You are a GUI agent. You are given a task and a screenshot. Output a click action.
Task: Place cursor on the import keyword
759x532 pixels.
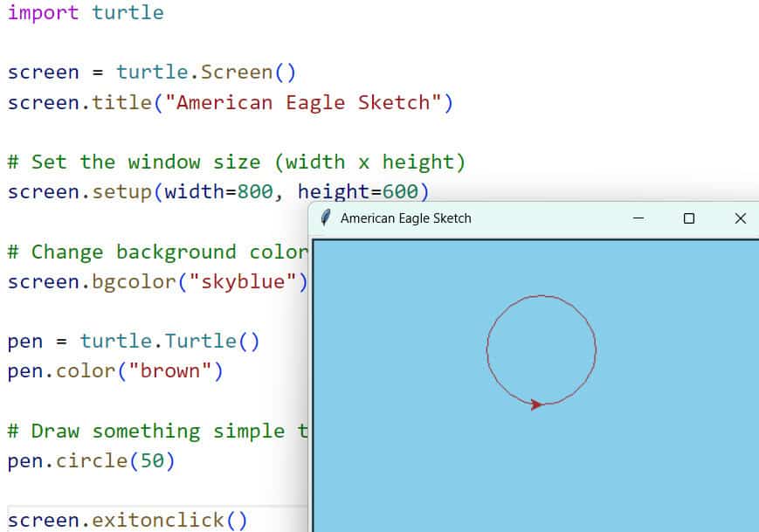[43, 13]
